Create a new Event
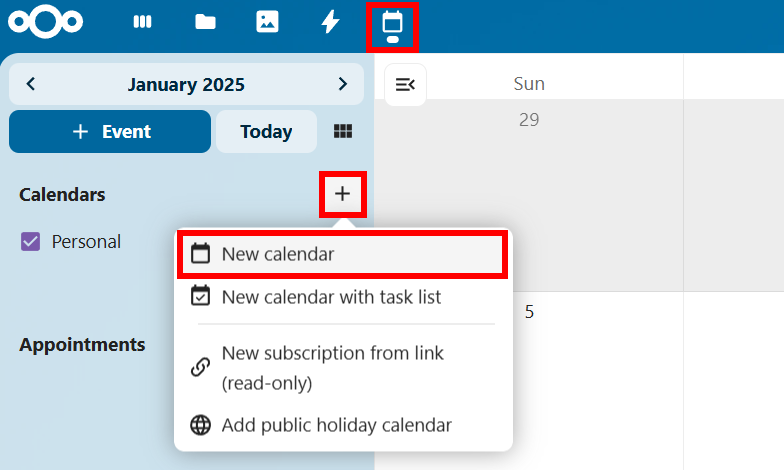This screenshot has height=470, width=784. point(110,132)
